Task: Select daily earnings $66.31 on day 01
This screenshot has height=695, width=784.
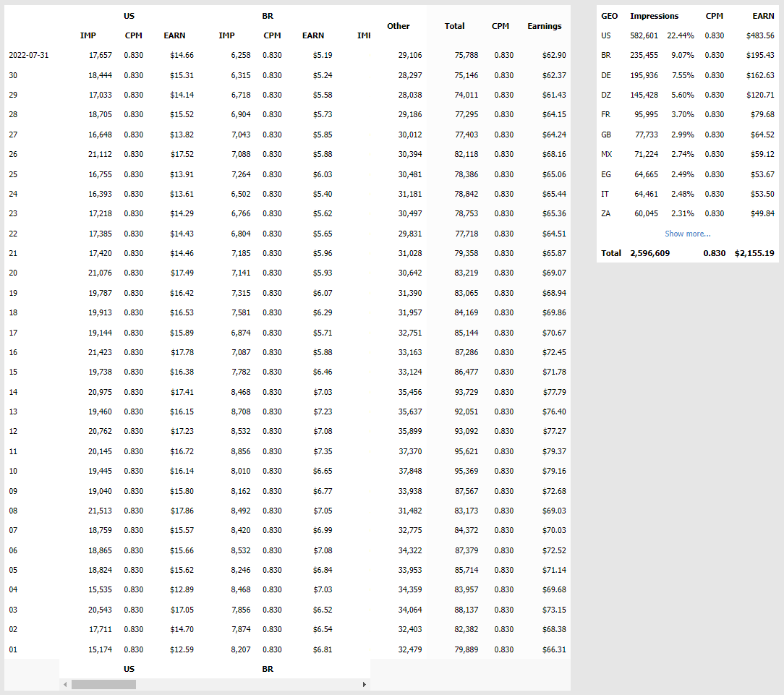Action: [554, 649]
